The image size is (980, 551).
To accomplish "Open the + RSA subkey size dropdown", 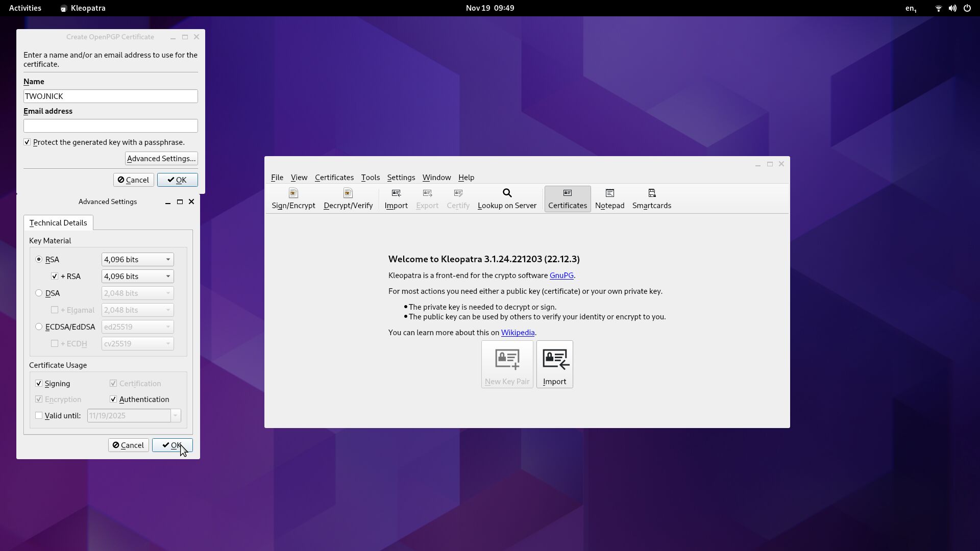I will 137,277.
